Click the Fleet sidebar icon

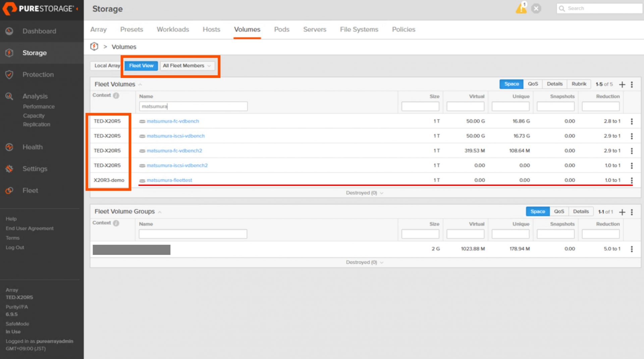[9, 191]
